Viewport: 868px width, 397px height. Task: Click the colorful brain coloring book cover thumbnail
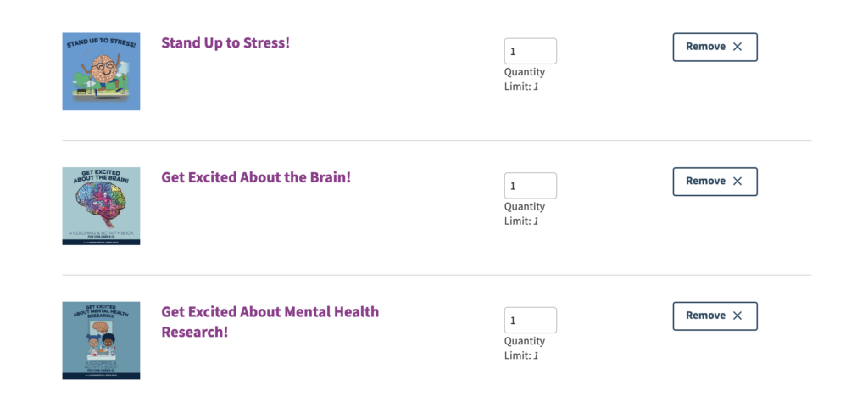click(101, 206)
